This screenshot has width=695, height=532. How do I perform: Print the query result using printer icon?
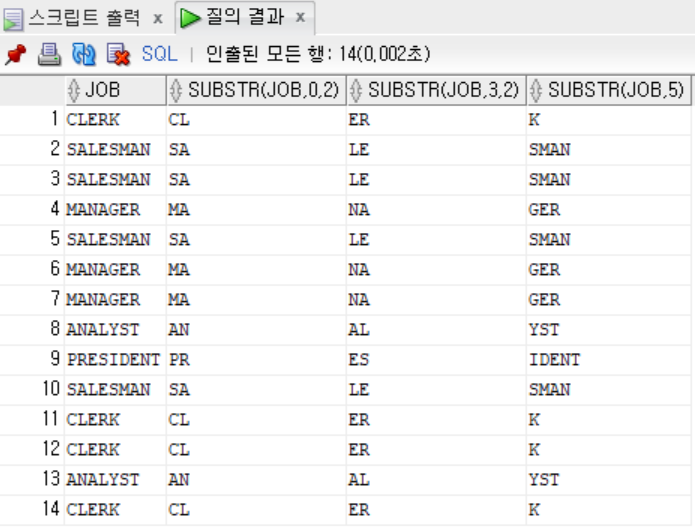click(49, 55)
